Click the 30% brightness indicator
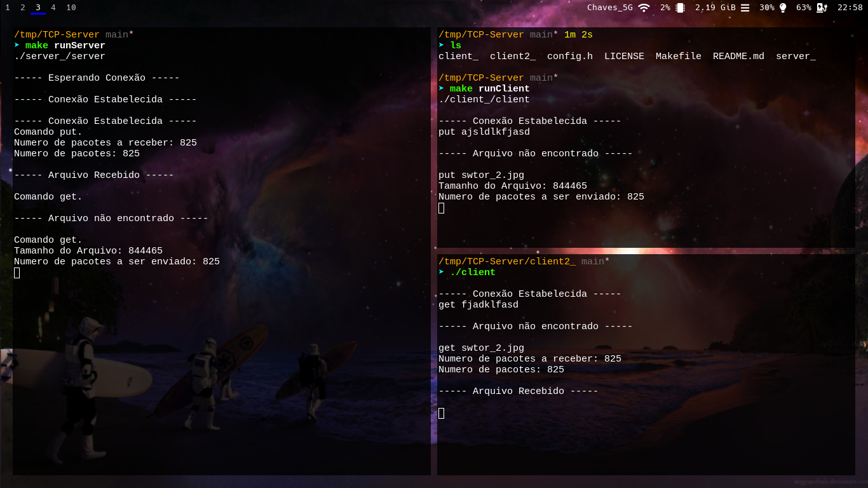This screenshot has width=868, height=488. point(767,8)
